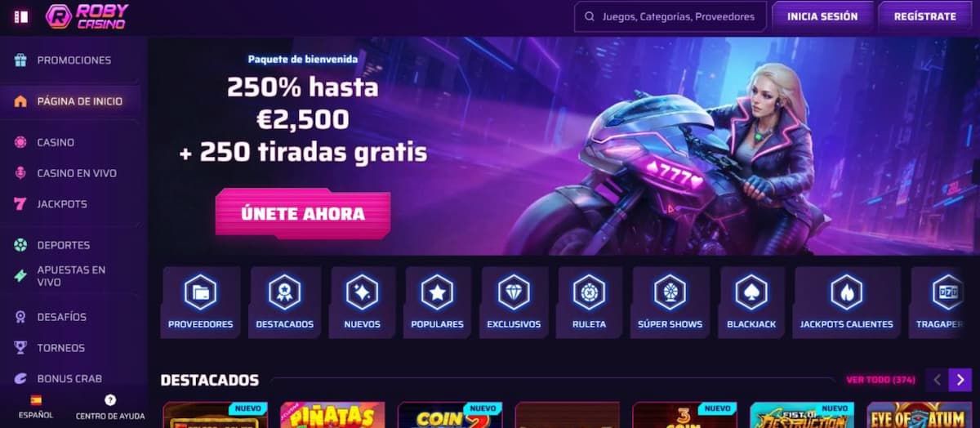Open the Español language selector
Image resolution: width=980 pixels, height=428 pixels.
point(36,407)
